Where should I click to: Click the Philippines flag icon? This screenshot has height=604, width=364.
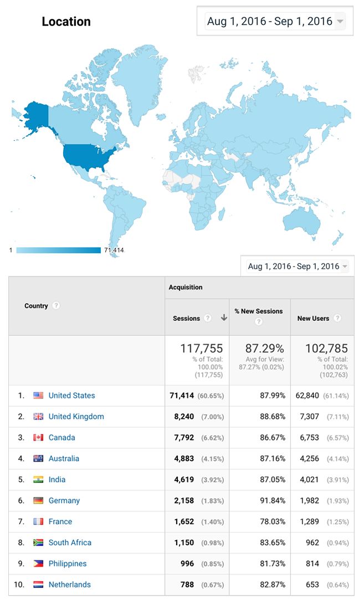click(38, 564)
